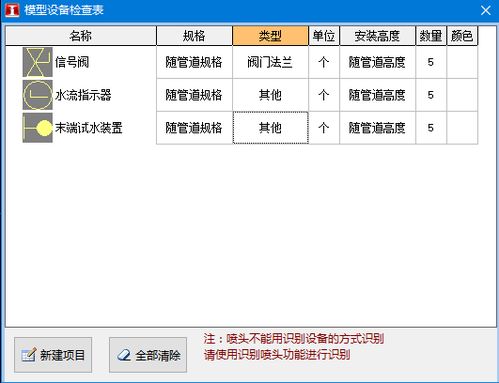Image resolution: width=499 pixels, height=383 pixels.
Task: Select 信号阀 install height cell 随管道高度
Action: point(377,62)
